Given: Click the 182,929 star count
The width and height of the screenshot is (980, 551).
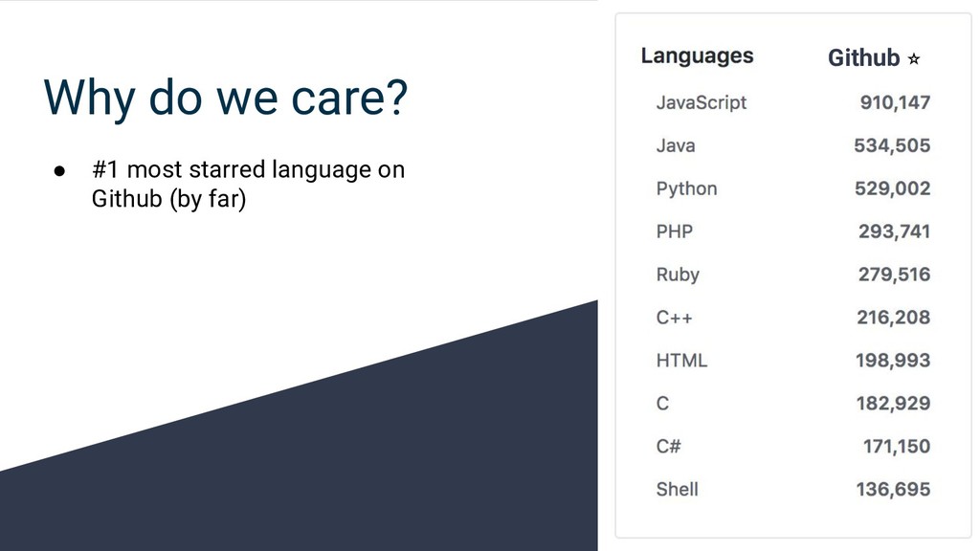Looking at the screenshot, I should click(893, 404).
